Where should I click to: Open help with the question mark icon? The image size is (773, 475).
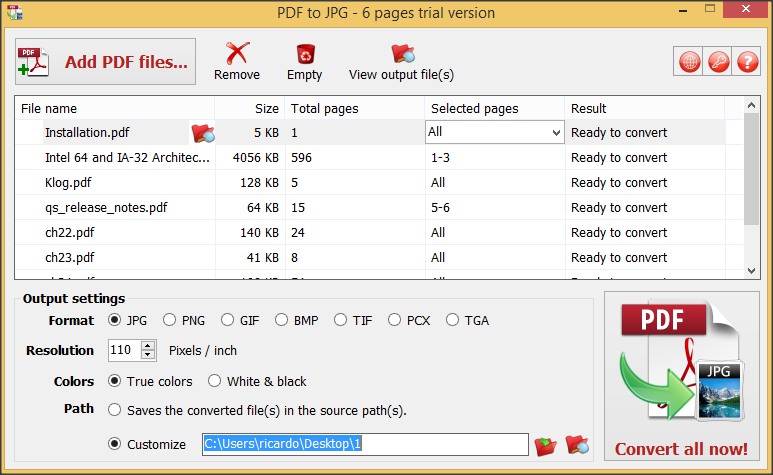(747, 62)
